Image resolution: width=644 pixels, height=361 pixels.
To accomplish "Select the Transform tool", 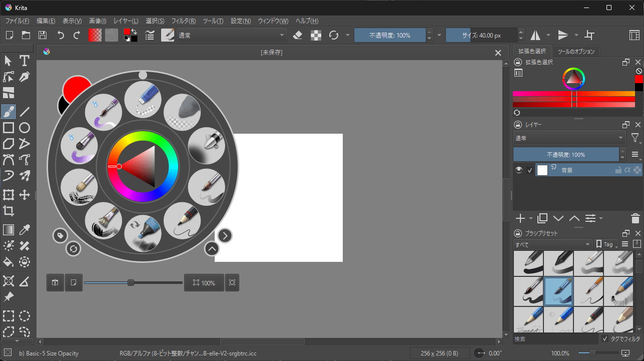I will (x=8, y=195).
